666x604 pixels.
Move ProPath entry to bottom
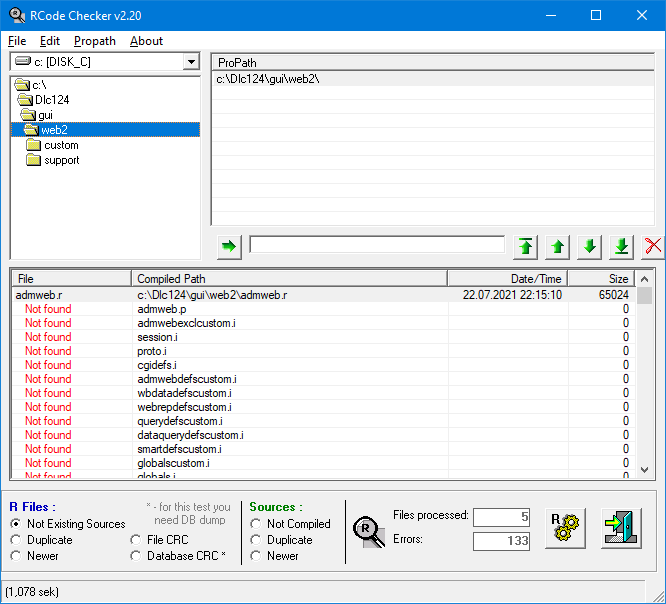point(621,246)
